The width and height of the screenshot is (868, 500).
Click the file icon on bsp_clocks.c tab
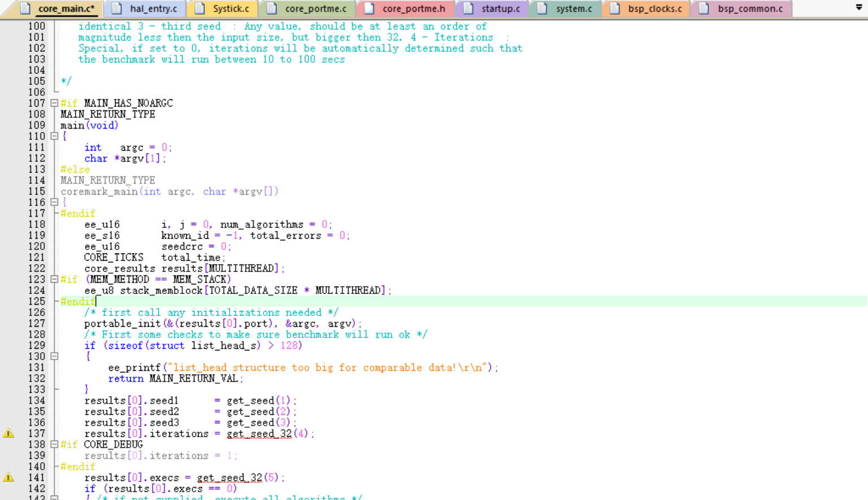pyautogui.click(x=615, y=8)
